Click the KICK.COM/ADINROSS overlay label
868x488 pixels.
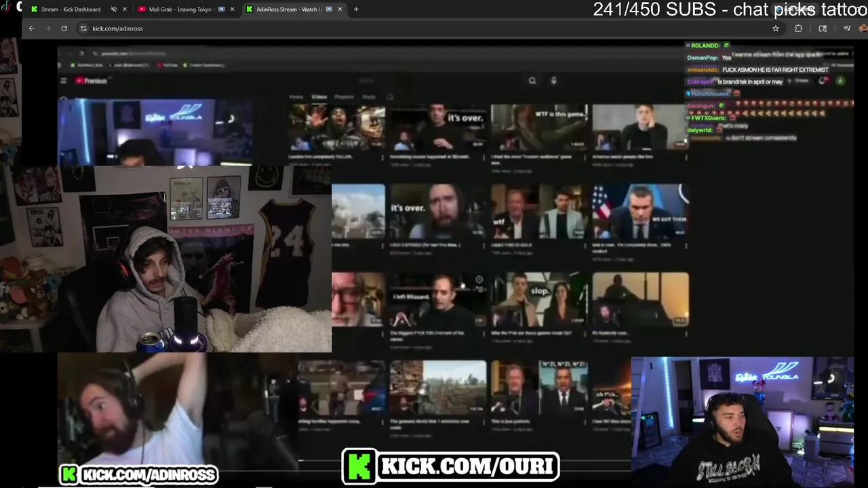(x=139, y=474)
